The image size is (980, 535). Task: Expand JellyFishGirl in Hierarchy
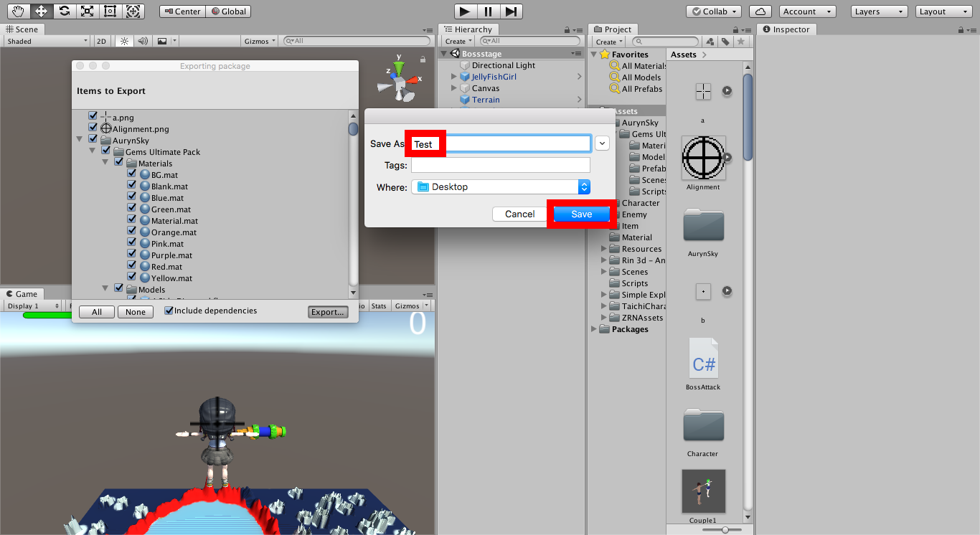click(x=454, y=77)
